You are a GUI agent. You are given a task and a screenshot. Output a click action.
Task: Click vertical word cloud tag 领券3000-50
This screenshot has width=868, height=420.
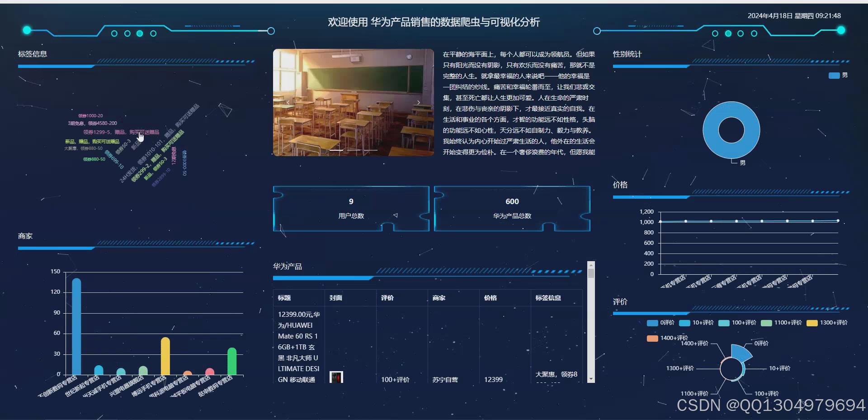point(184,163)
